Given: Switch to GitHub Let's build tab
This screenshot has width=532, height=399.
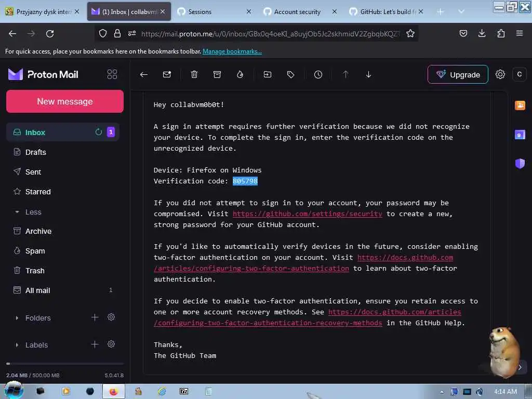Looking at the screenshot, I should [385, 11].
